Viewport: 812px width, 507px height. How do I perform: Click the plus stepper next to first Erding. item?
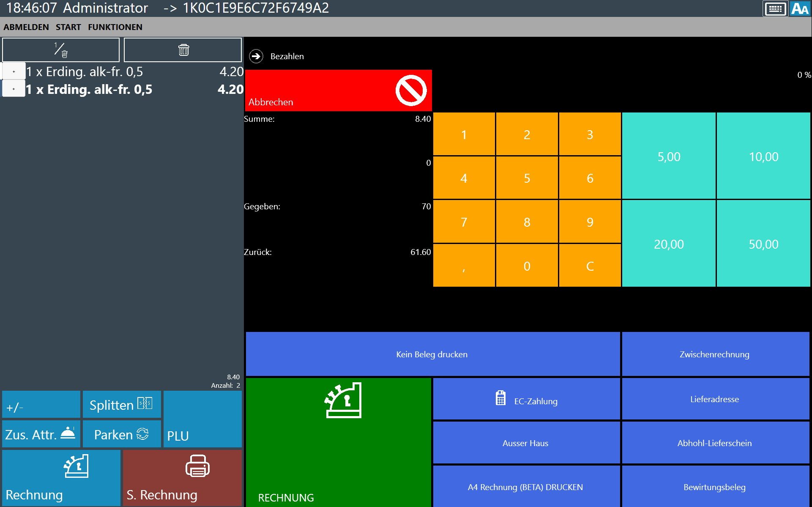click(x=14, y=71)
